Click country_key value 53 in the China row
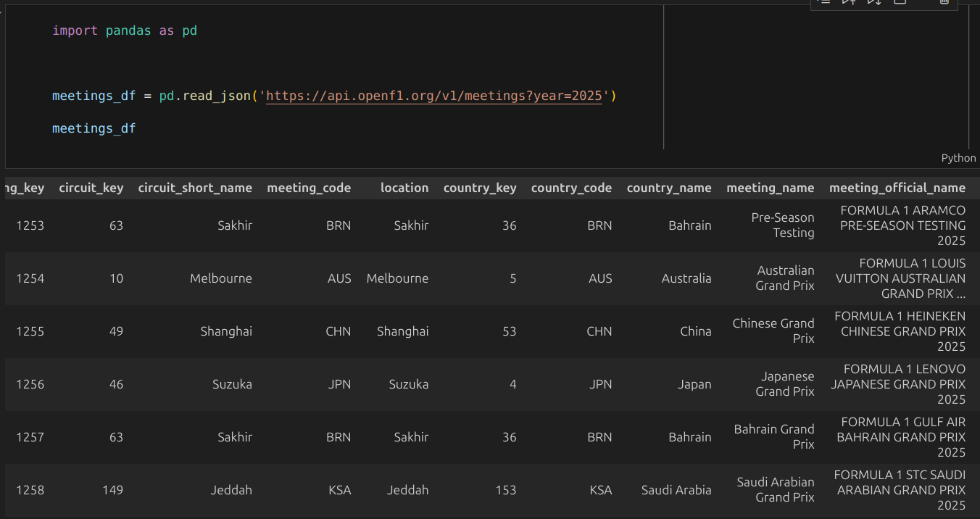 (510, 331)
